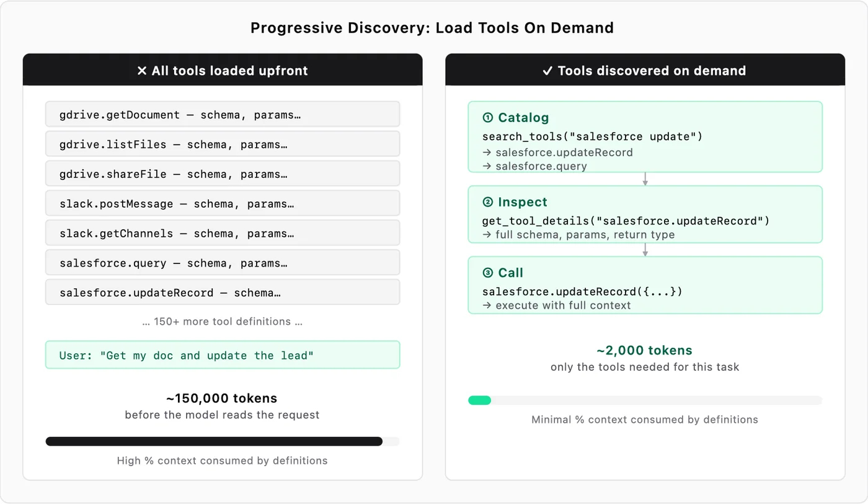Select the gdrive.getDocument tool definition row

[x=223, y=115]
